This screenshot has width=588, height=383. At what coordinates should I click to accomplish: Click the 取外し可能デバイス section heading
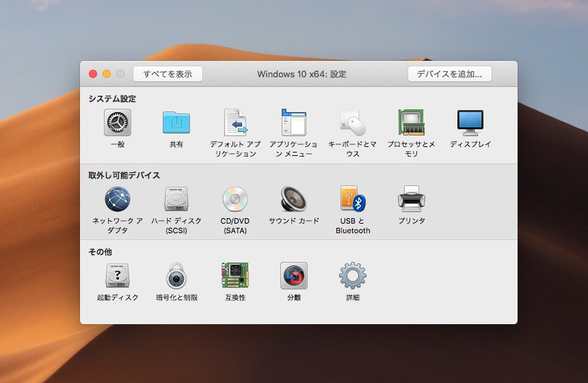pyautogui.click(x=124, y=175)
